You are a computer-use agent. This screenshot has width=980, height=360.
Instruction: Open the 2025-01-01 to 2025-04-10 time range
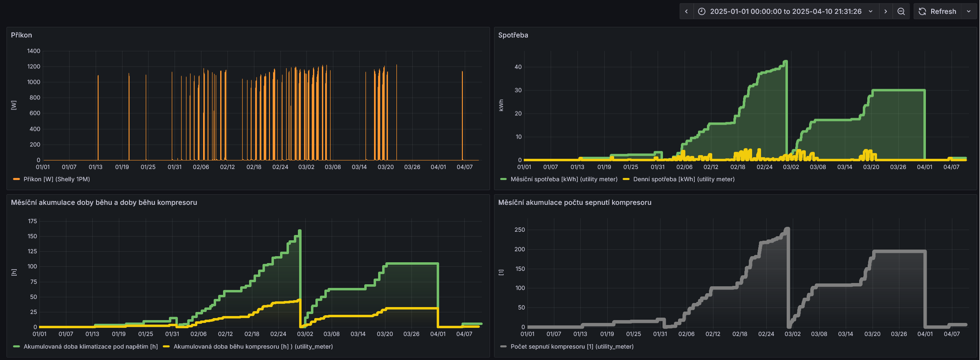pos(785,11)
